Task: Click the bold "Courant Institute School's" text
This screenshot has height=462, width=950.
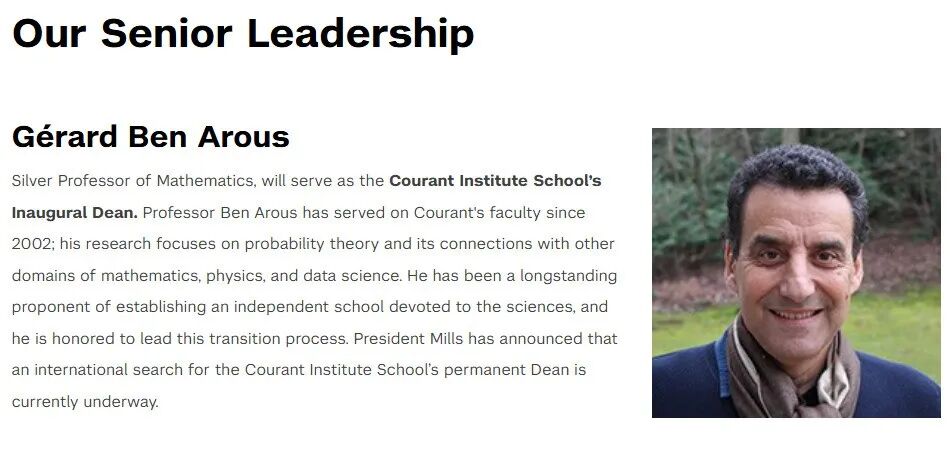Action: coord(495,181)
